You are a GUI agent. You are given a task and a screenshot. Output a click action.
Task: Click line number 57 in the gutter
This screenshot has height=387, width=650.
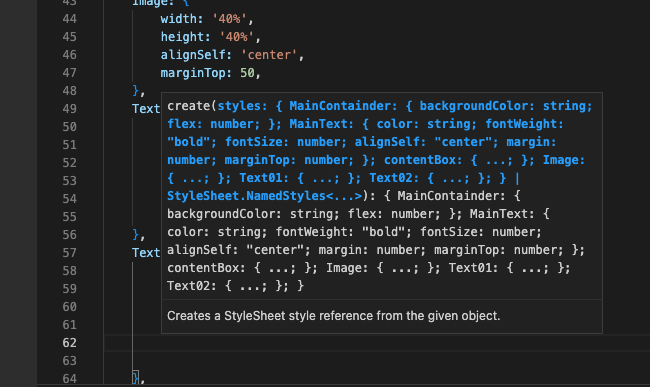pos(70,253)
